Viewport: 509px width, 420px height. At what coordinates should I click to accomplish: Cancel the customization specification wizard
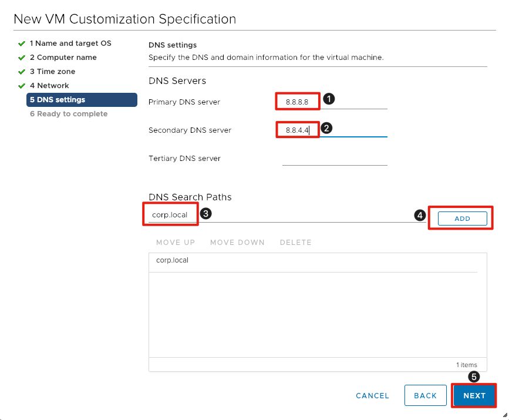[x=372, y=395]
